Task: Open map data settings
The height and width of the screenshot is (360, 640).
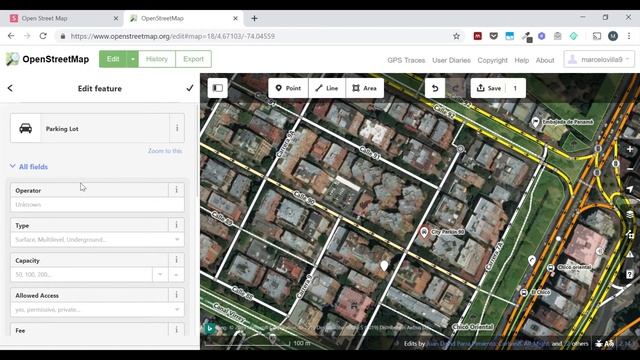Action: (x=630, y=234)
